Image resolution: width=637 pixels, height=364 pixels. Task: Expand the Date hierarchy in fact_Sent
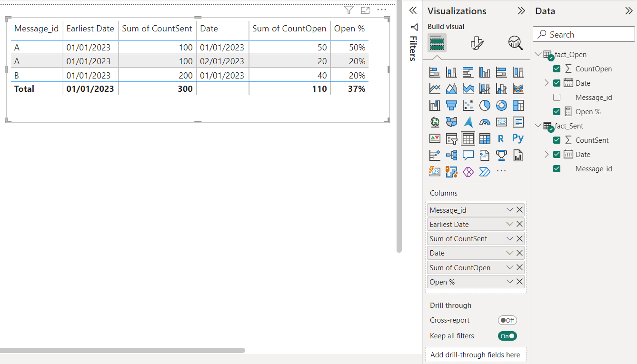(x=547, y=154)
